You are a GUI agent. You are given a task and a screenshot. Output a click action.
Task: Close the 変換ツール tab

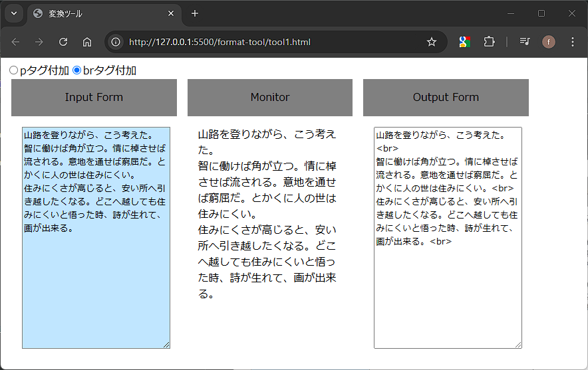pyautogui.click(x=171, y=13)
